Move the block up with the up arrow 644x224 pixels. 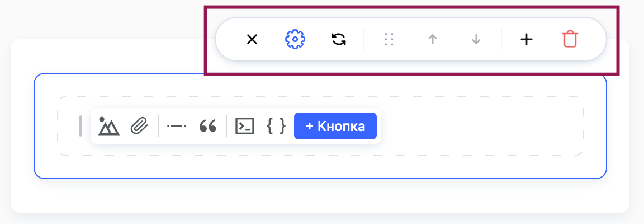(432, 39)
